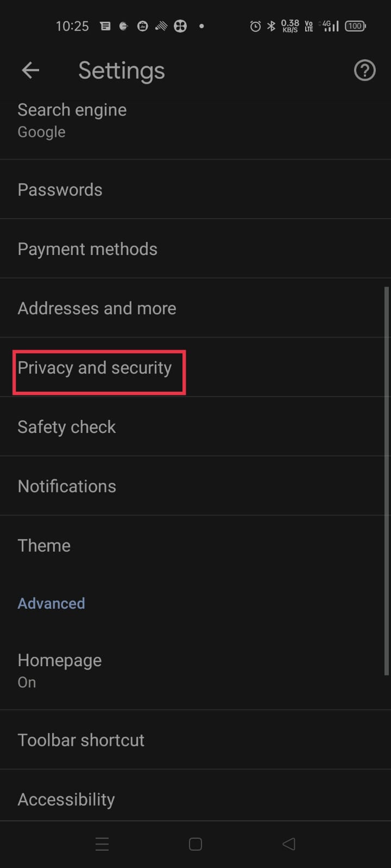The width and height of the screenshot is (391, 868).
Task: Tap the back arrow in Settings header
Action: (30, 70)
